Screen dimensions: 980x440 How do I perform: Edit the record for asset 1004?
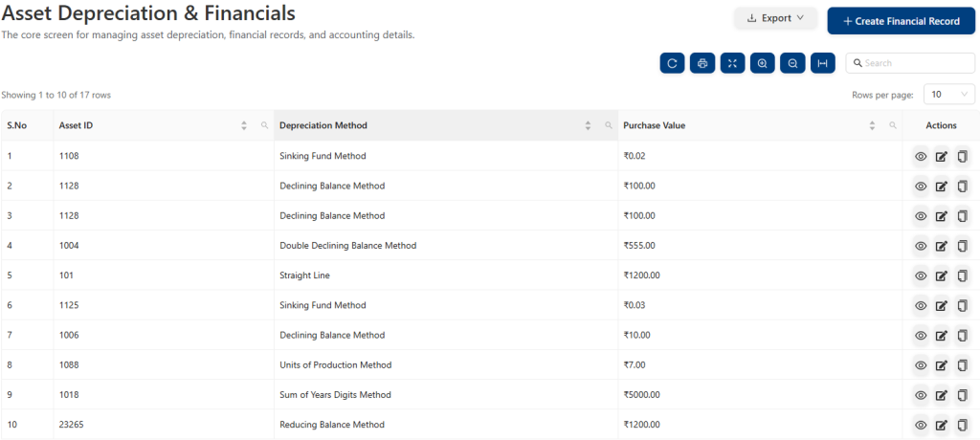point(942,246)
